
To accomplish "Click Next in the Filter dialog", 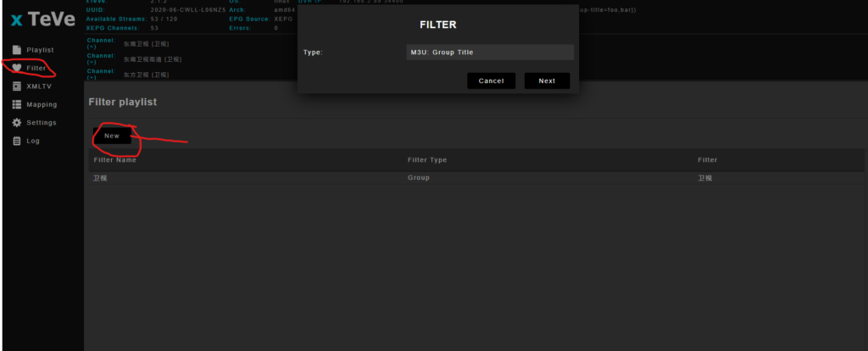I will point(547,81).
